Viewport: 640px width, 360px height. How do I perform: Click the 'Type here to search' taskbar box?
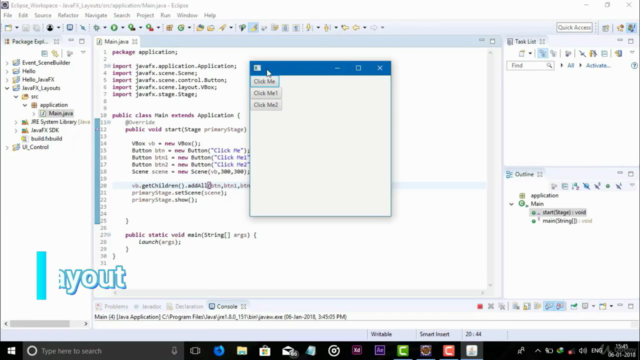(102, 351)
